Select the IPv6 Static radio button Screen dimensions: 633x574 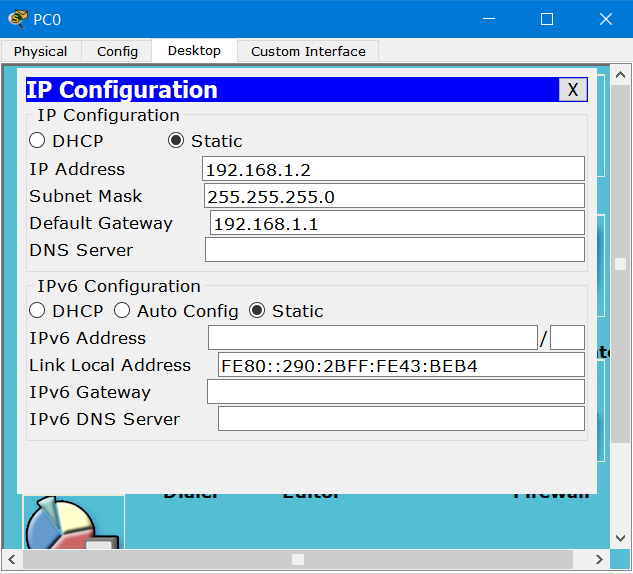(x=257, y=311)
